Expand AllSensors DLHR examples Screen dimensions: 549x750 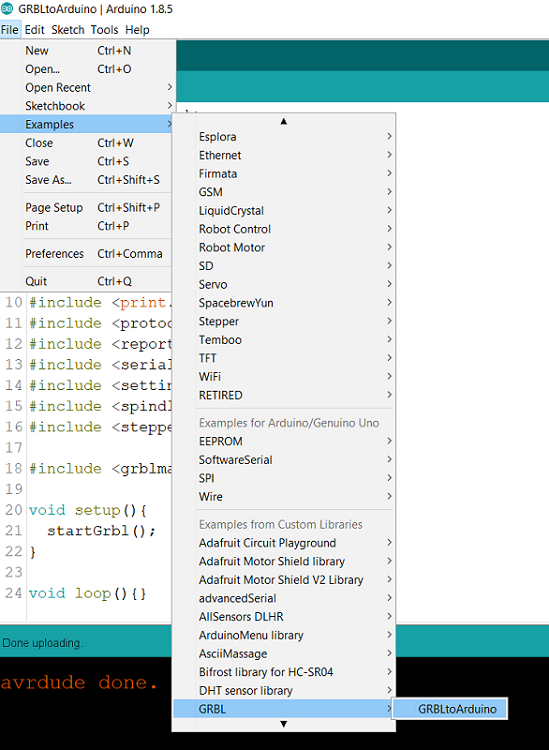[x=284, y=617]
